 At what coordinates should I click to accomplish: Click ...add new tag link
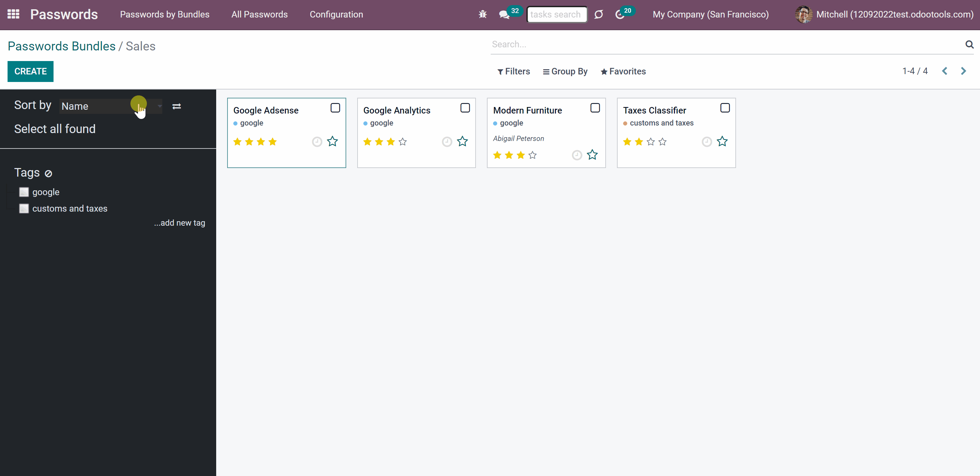click(179, 223)
